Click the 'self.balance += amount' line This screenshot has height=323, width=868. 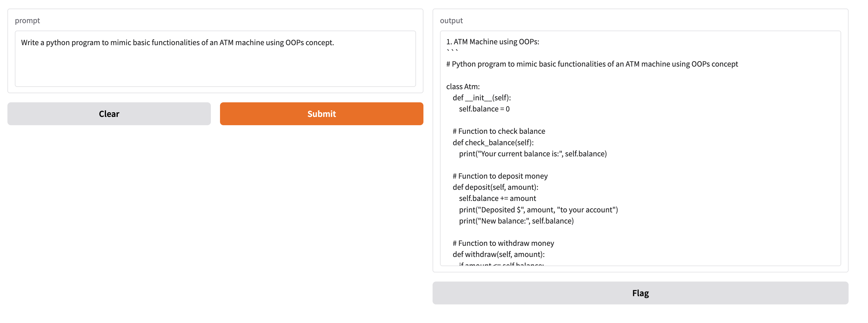[497, 198]
